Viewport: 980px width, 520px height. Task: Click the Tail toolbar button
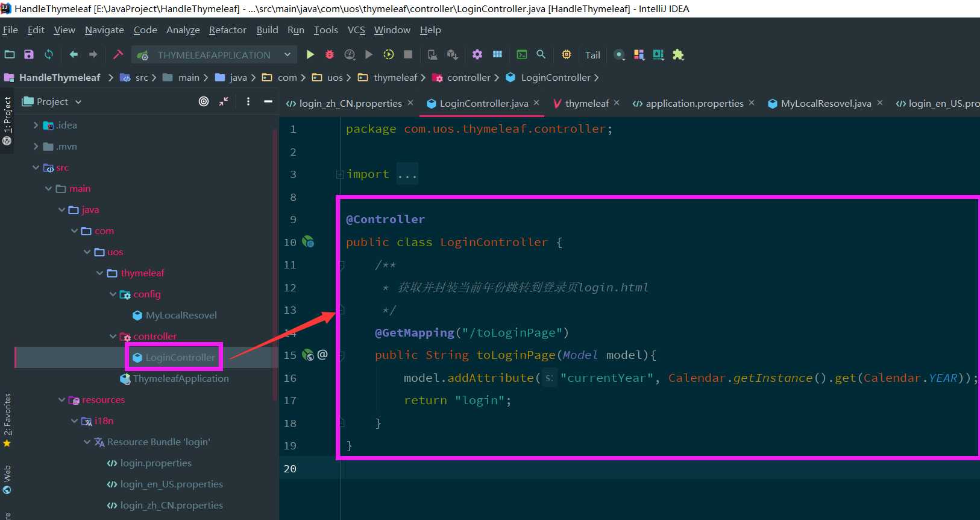(x=592, y=55)
